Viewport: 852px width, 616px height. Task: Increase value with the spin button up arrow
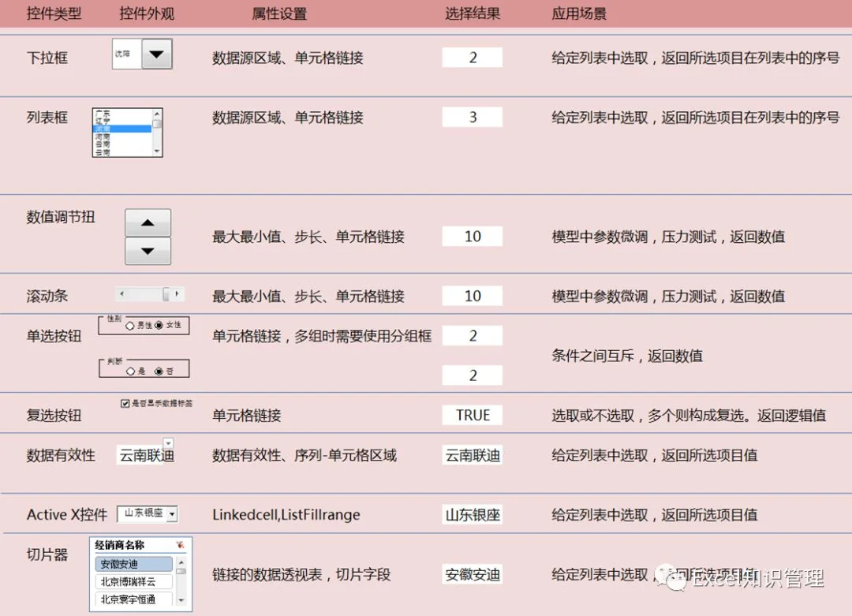tap(148, 222)
